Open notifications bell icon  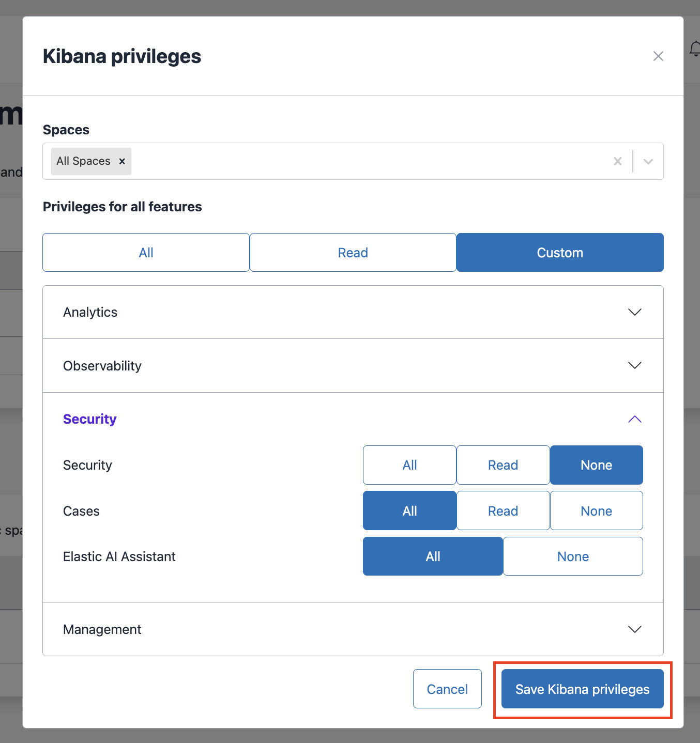695,49
